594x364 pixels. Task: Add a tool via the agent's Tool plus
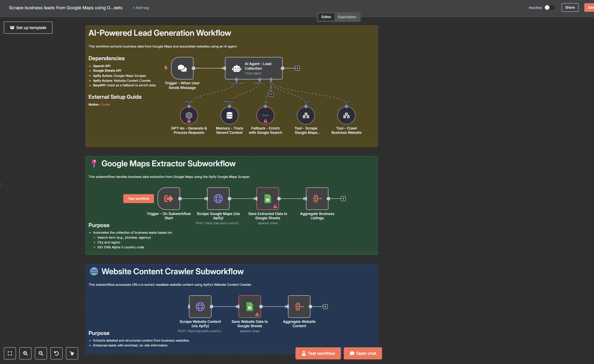pos(271,94)
